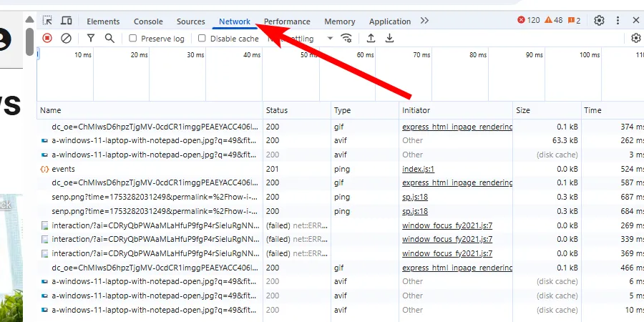Select the senp.png request taking 687 ms
644x322 pixels.
pos(340,197)
